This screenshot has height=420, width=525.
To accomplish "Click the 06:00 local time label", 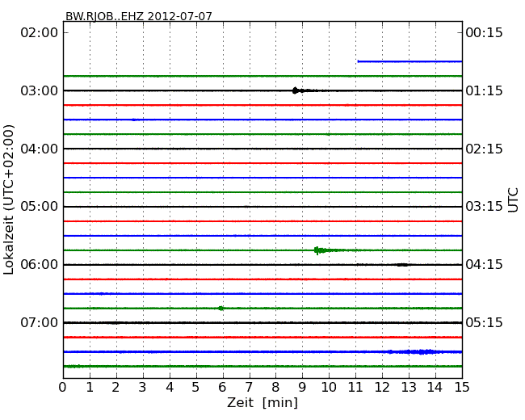I will click(40, 265).
